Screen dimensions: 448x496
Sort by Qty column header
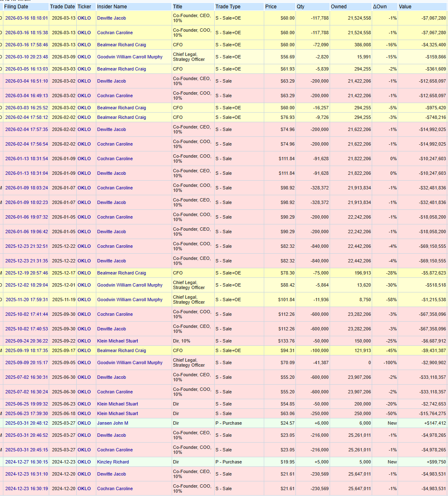click(x=300, y=7)
